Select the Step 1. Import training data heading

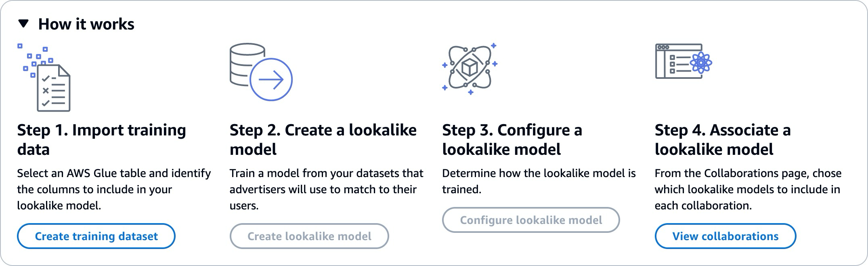click(102, 140)
